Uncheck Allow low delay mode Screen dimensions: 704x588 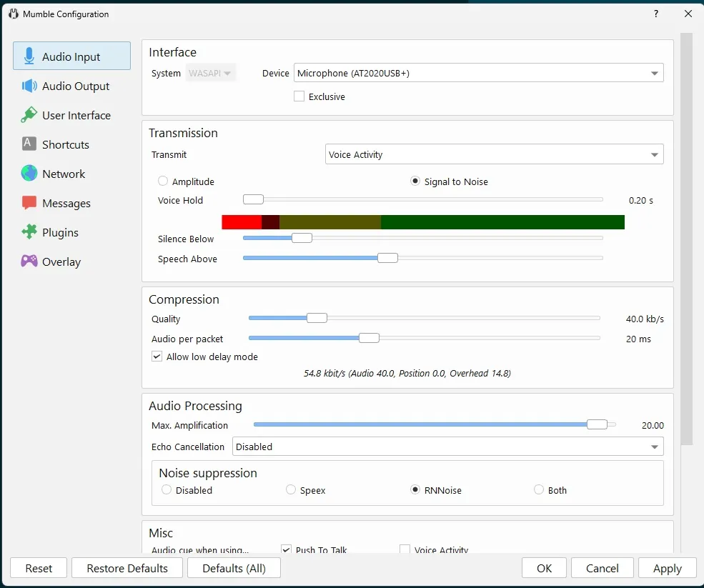(157, 357)
